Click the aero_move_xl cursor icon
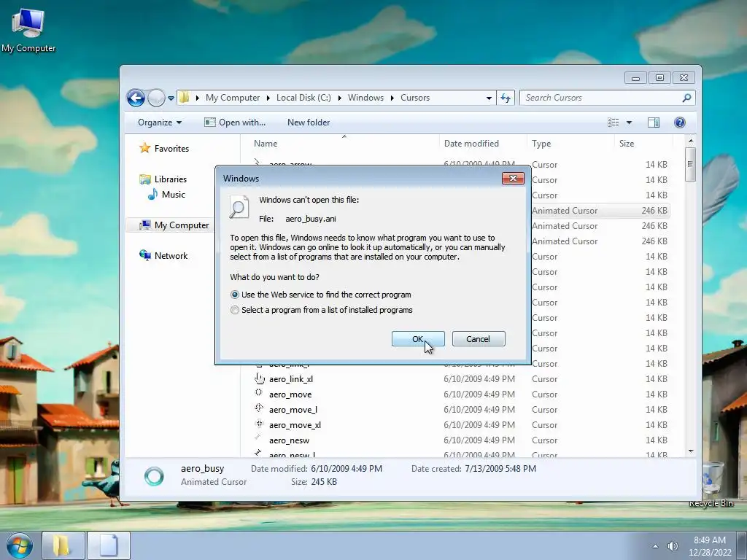 [x=259, y=423]
